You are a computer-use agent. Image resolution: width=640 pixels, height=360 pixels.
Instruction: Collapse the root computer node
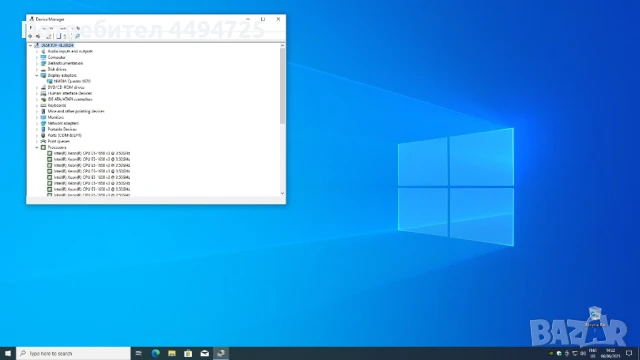point(31,45)
